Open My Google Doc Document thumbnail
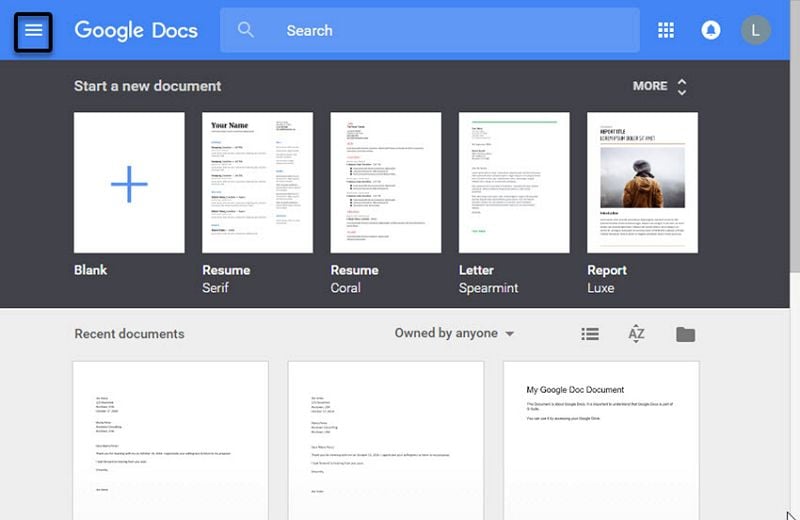800x520 pixels. click(601, 441)
